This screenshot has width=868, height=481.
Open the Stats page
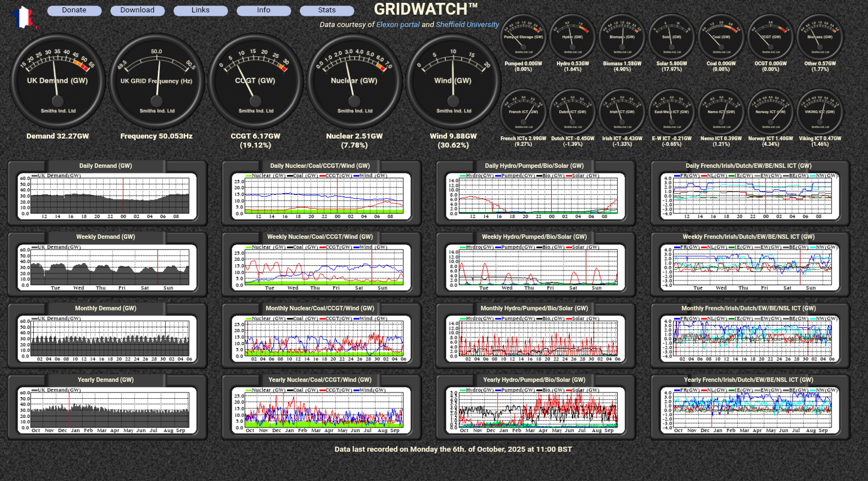327,10
